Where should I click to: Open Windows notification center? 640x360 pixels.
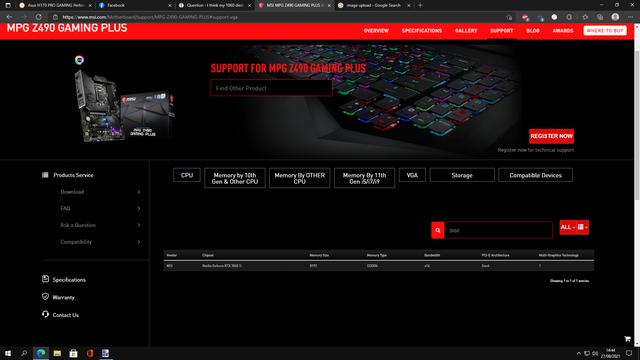click(x=629, y=353)
